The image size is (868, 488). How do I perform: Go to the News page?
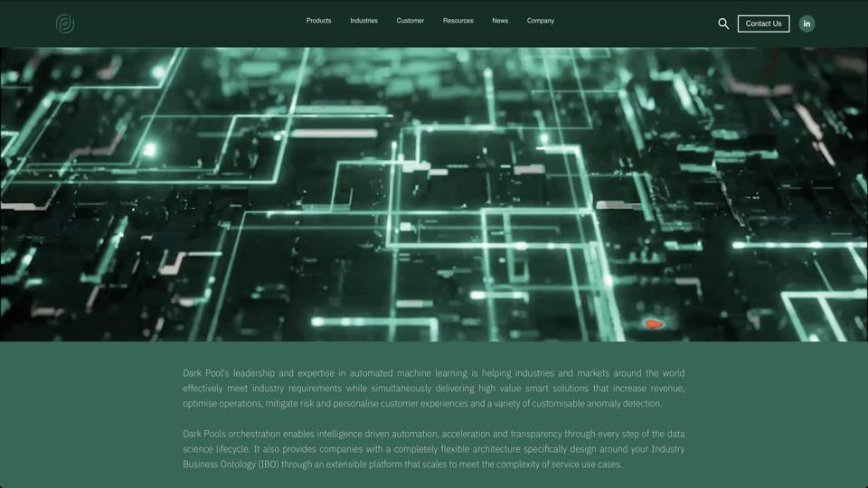click(500, 21)
